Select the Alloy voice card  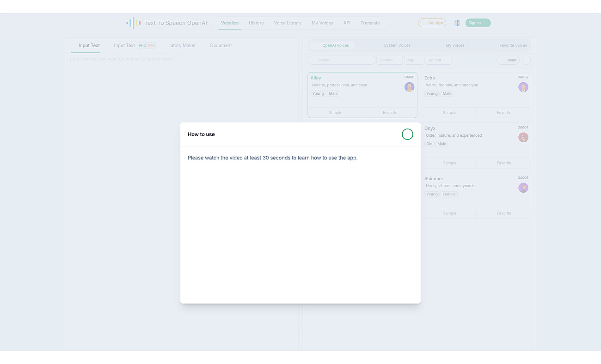362,95
